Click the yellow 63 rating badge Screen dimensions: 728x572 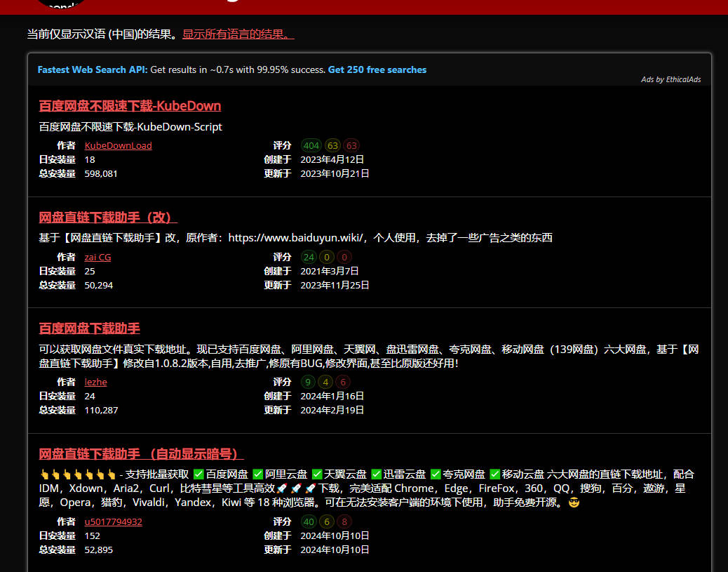point(332,145)
